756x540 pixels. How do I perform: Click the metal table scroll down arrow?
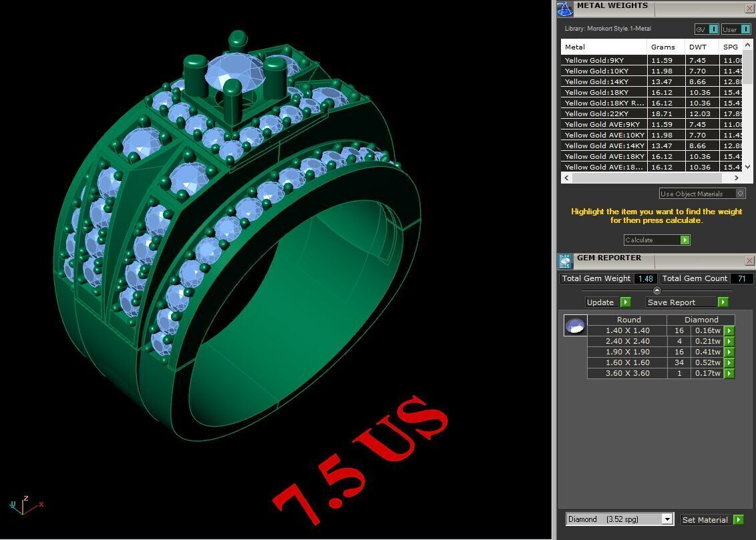click(x=747, y=167)
